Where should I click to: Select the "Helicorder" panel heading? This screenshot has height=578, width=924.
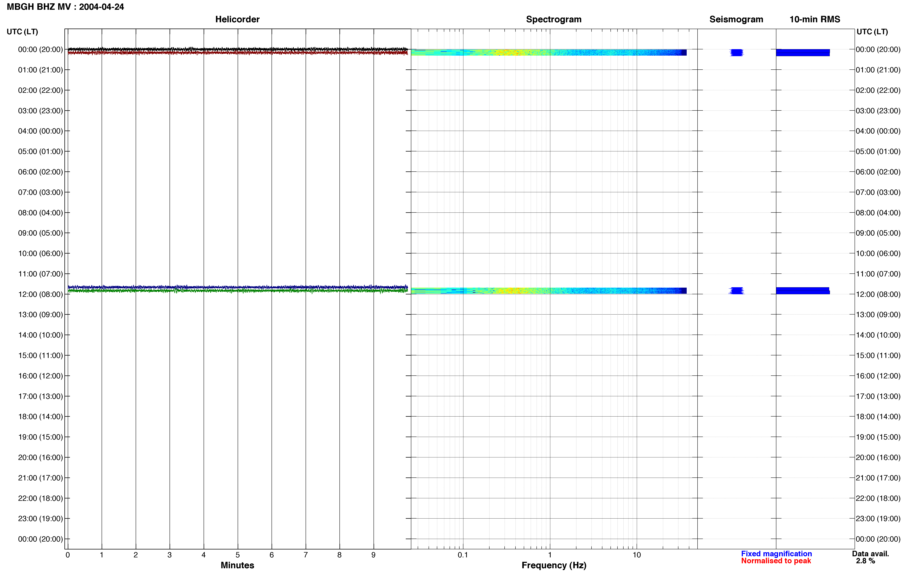click(237, 19)
